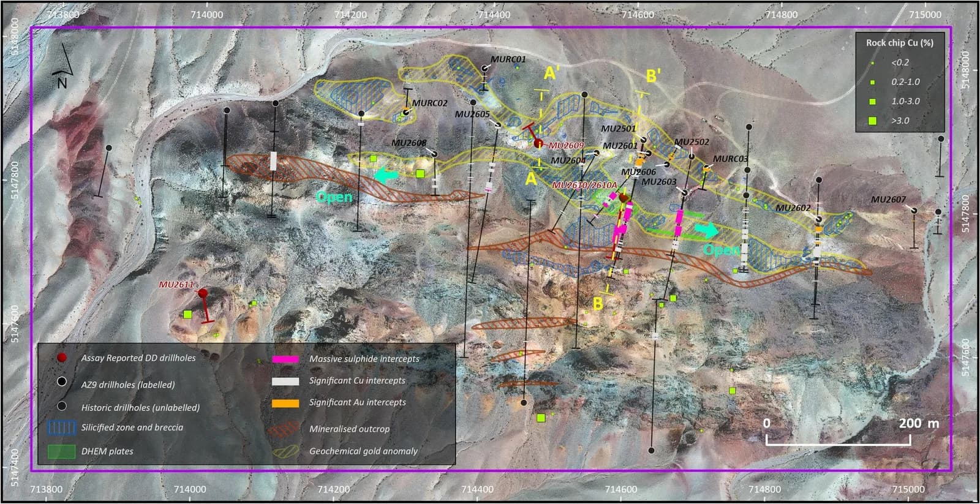Select the MU2502 drillhole label
980x504 pixels.
click(x=692, y=142)
